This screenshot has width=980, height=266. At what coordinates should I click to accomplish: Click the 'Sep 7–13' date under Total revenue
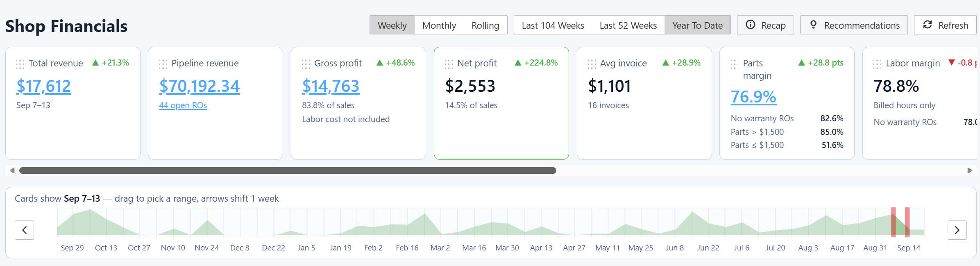(x=33, y=105)
